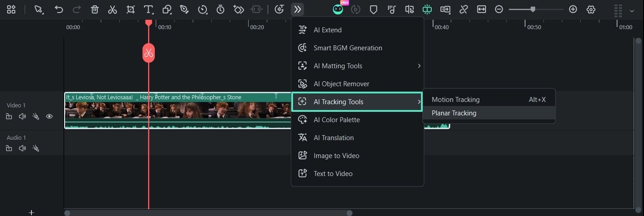This screenshot has width=644, height=216.
Task: Select AI Object Remover
Action: (358, 84)
